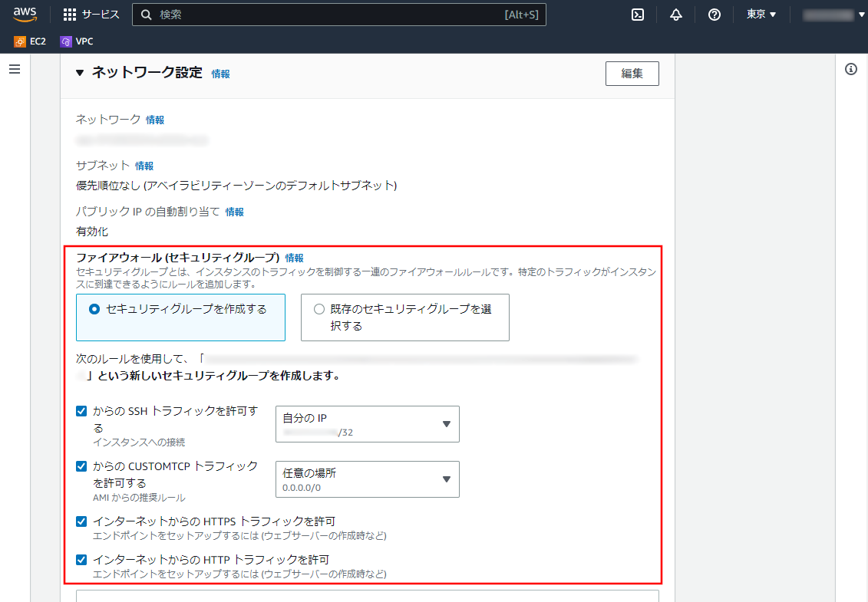Open the '自分の IP' source dropdown
This screenshot has height=602, width=868.
(x=367, y=424)
